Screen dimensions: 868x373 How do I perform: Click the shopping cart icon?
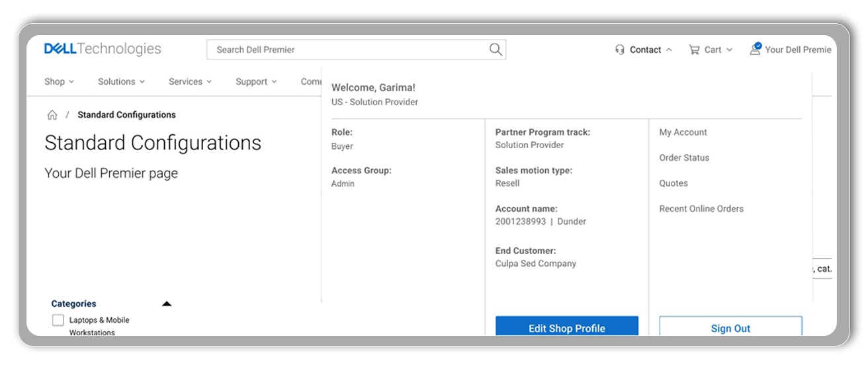[x=694, y=50]
